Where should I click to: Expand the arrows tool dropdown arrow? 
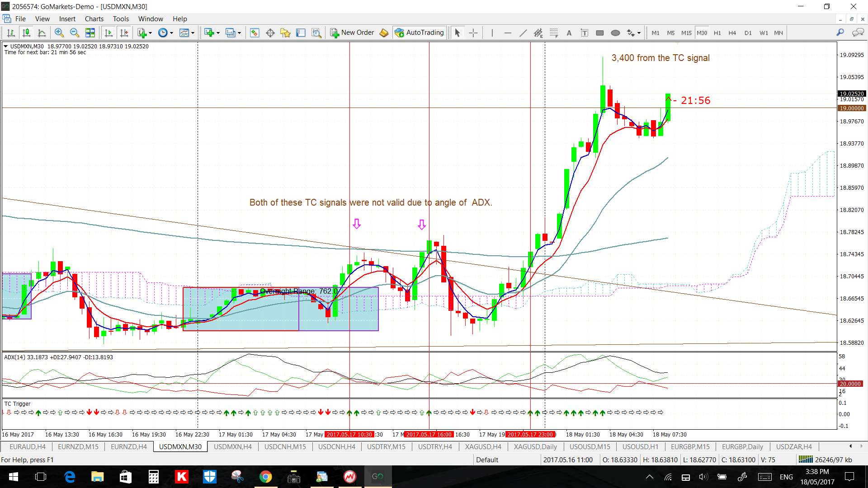639,33
